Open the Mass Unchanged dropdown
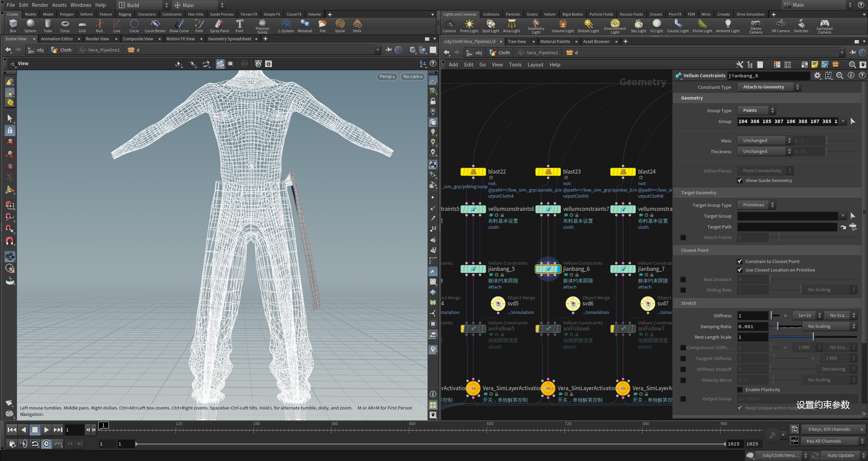868x461 pixels. coord(765,141)
